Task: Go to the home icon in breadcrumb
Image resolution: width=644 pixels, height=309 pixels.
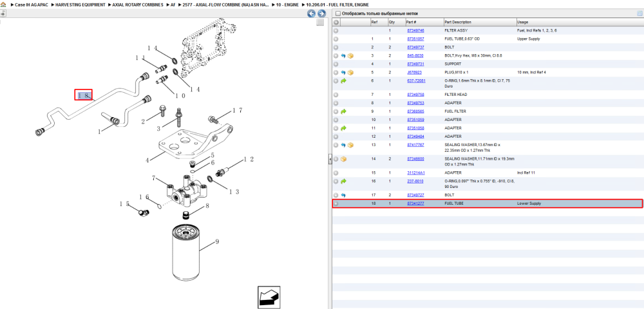Action: [3, 5]
